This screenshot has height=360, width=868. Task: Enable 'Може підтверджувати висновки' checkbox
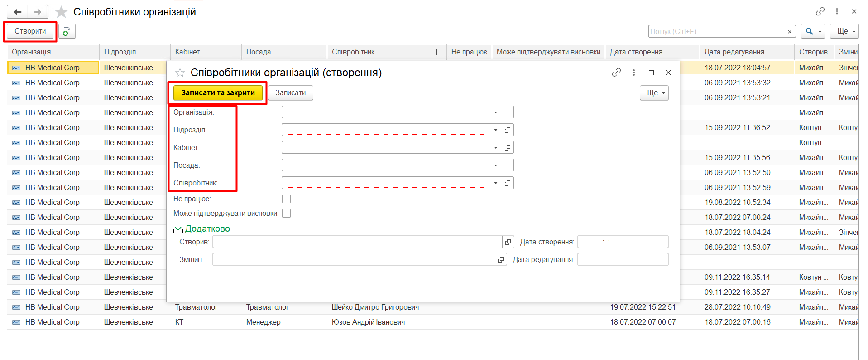[286, 214]
